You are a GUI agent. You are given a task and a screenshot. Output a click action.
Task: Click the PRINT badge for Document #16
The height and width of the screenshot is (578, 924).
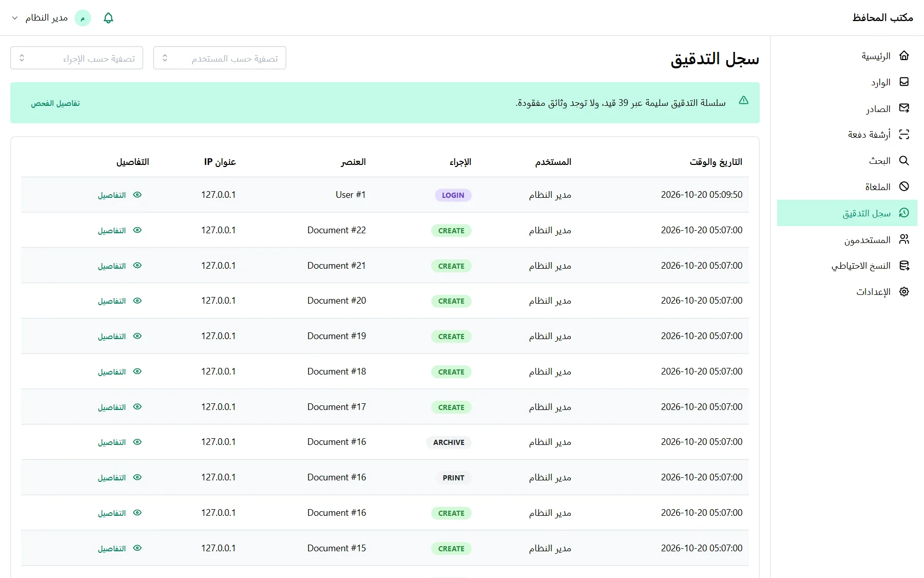(453, 478)
